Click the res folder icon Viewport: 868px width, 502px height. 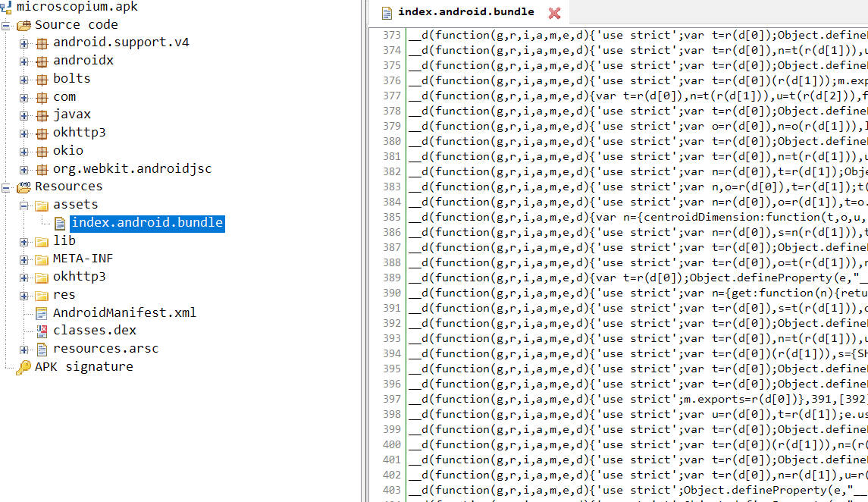pos(42,295)
